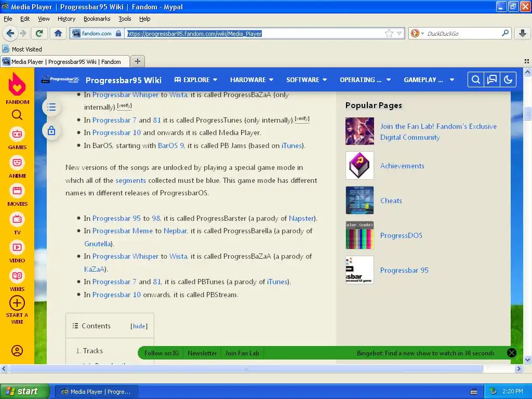
Task: Open the segments link
Action: (x=130, y=180)
